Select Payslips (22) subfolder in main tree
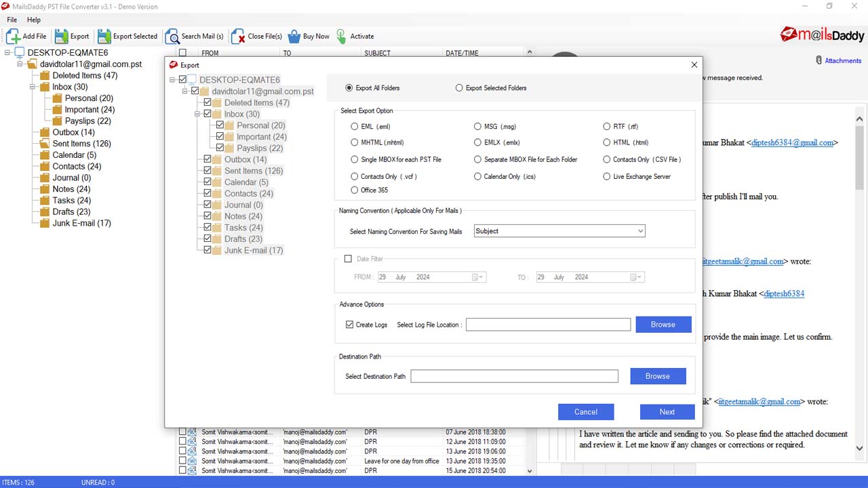 tap(87, 121)
